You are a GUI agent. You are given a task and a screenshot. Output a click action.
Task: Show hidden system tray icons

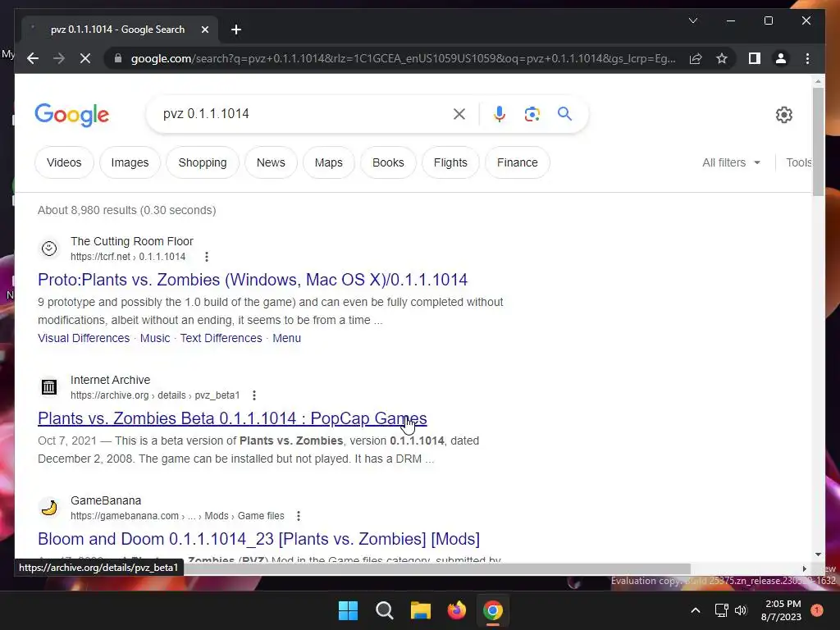coord(696,610)
